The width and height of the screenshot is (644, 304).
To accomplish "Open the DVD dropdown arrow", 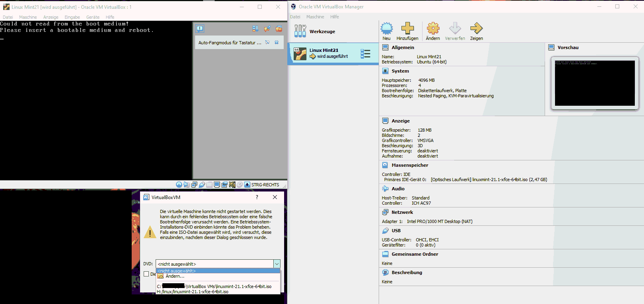I will point(277,264).
